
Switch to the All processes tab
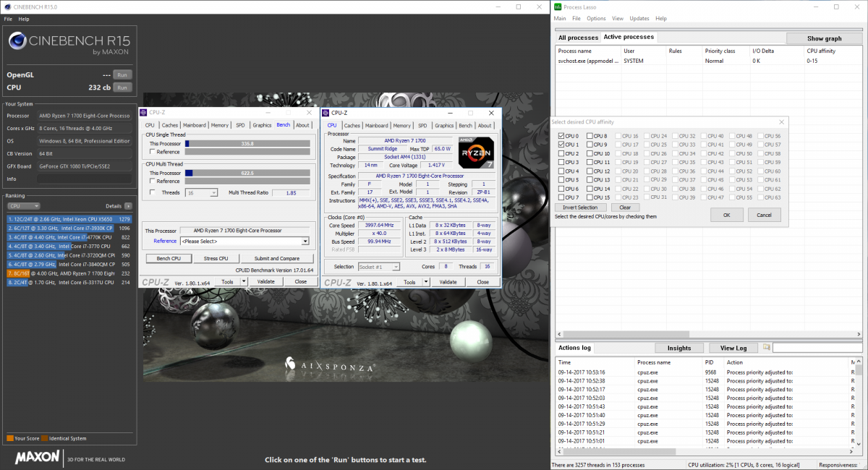point(578,38)
